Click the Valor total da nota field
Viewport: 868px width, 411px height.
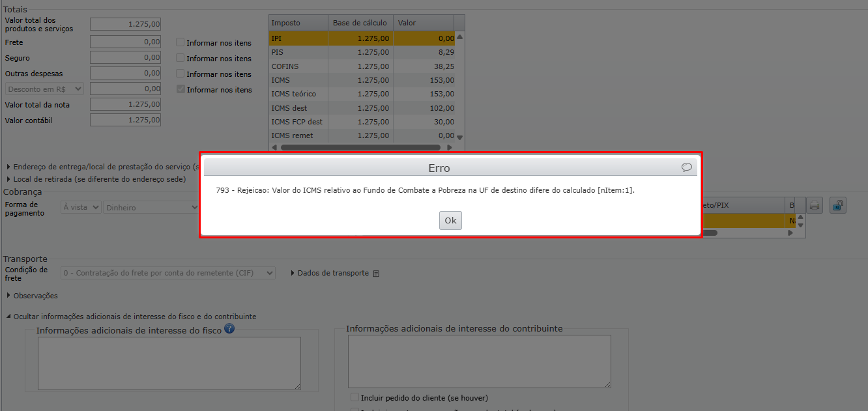tap(125, 104)
